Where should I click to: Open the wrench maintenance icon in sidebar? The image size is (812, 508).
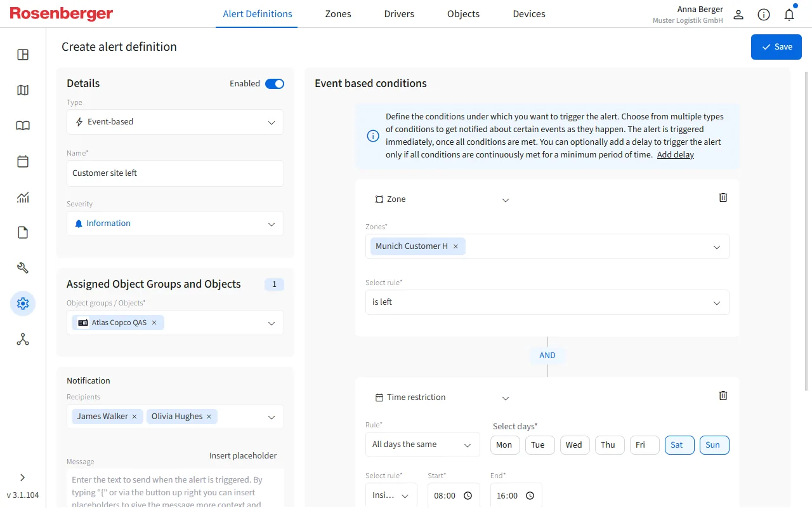23,268
